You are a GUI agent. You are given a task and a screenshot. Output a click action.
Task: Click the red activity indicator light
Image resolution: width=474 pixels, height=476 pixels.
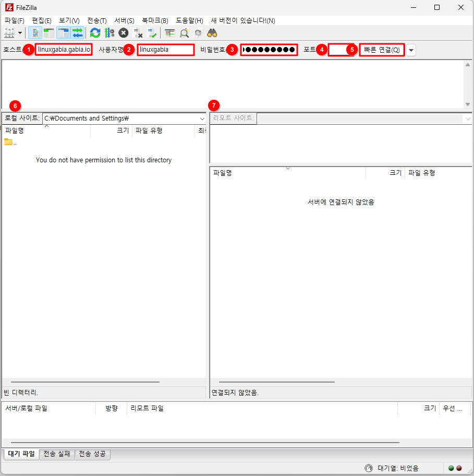click(x=459, y=468)
